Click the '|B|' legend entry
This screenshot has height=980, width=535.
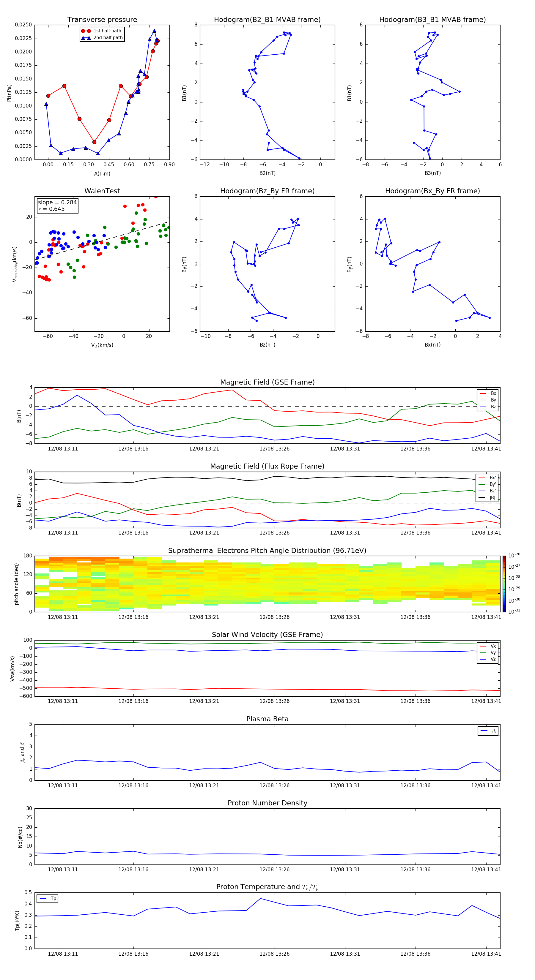487,498
